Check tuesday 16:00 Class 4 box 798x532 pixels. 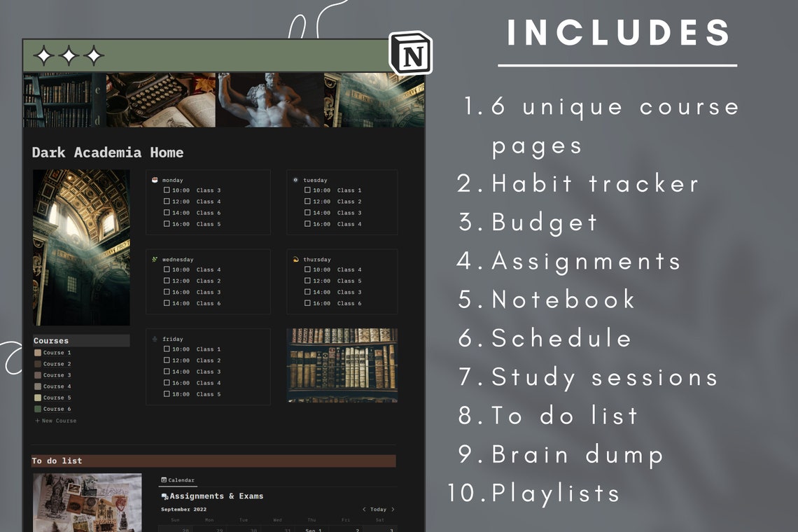point(307,223)
